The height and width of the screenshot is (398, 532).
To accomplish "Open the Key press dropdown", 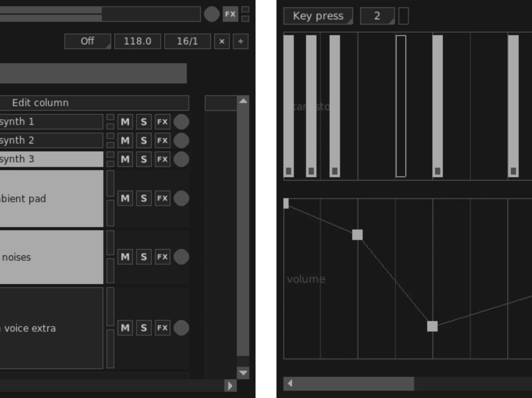I will pyautogui.click(x=318, y=16).
